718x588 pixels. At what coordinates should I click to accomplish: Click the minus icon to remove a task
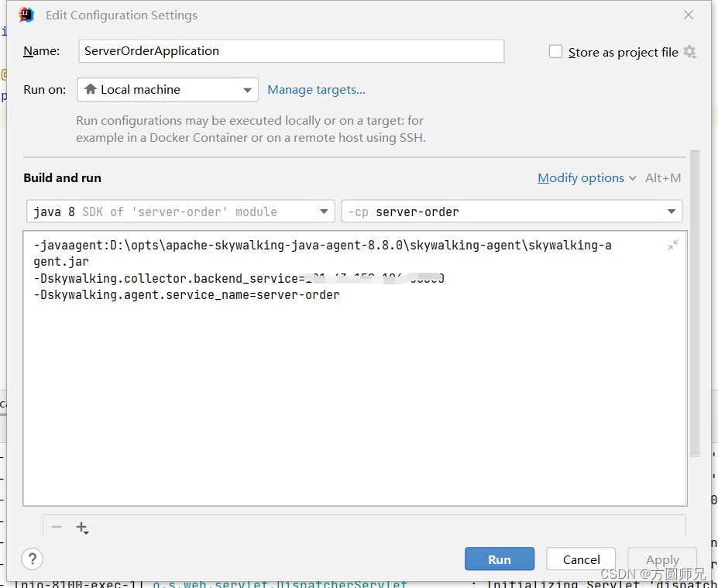point(57,527)
